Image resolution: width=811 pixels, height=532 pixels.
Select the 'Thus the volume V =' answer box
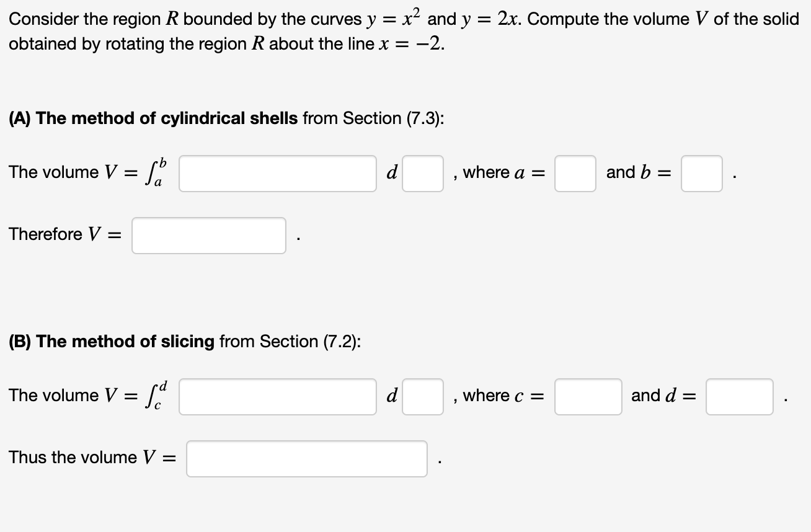pyautogui.click(x=306, y=458)
